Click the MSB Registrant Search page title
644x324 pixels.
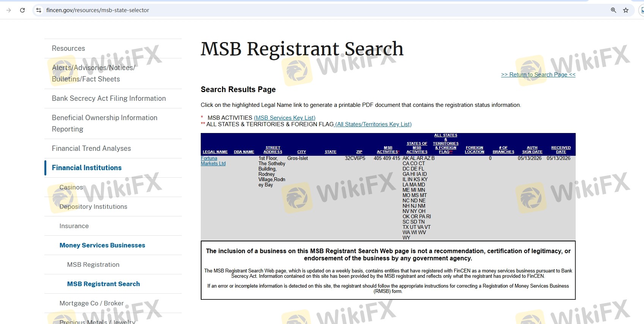pos(302,49)
